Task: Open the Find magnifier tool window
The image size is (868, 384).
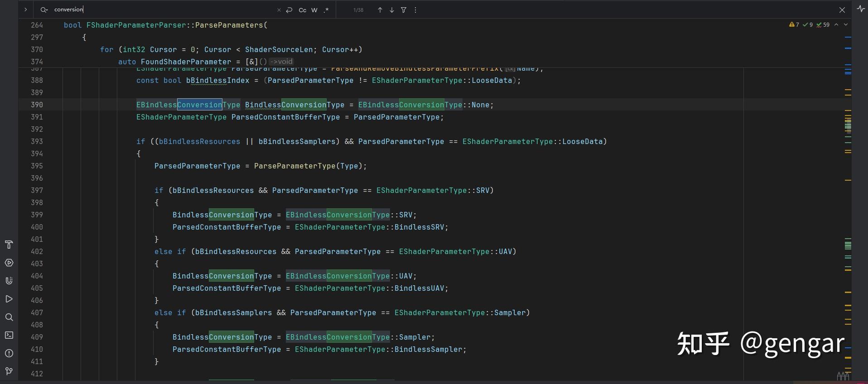Action: click(x=9, y=317)
